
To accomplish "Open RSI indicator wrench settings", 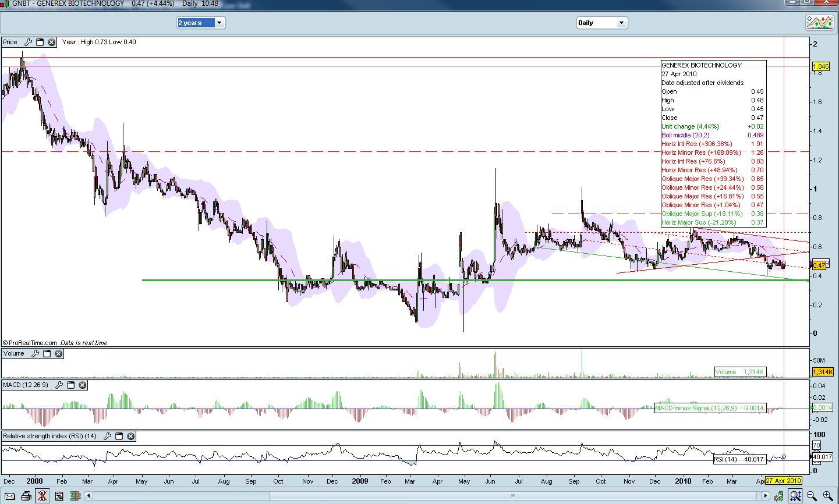I will 108,436.
